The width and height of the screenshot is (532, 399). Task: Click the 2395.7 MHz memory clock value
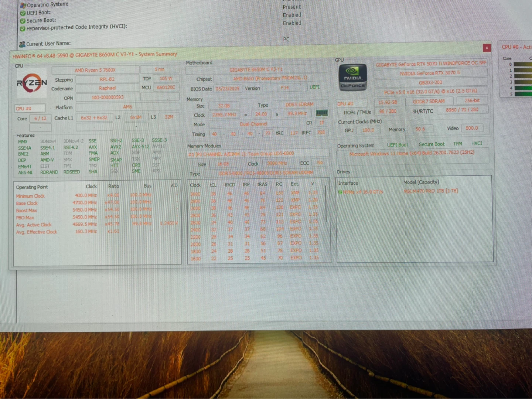tap(224, 115)
